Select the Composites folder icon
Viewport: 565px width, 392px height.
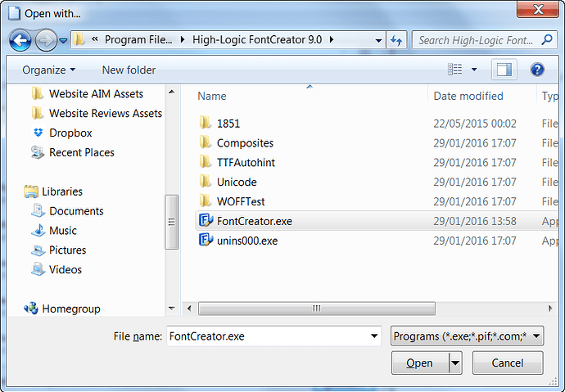[205, 142]
